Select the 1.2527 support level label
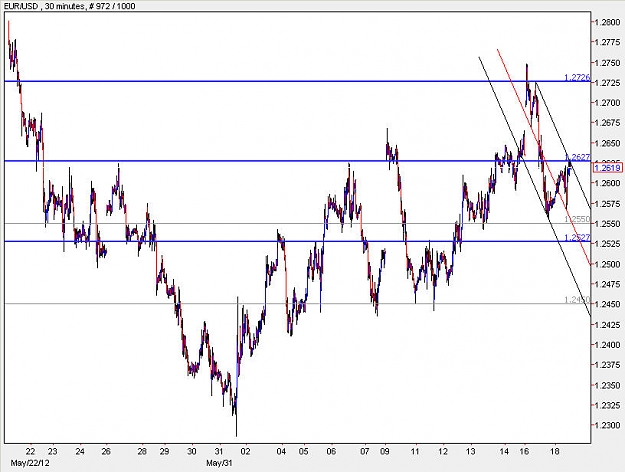 (577, 237)
